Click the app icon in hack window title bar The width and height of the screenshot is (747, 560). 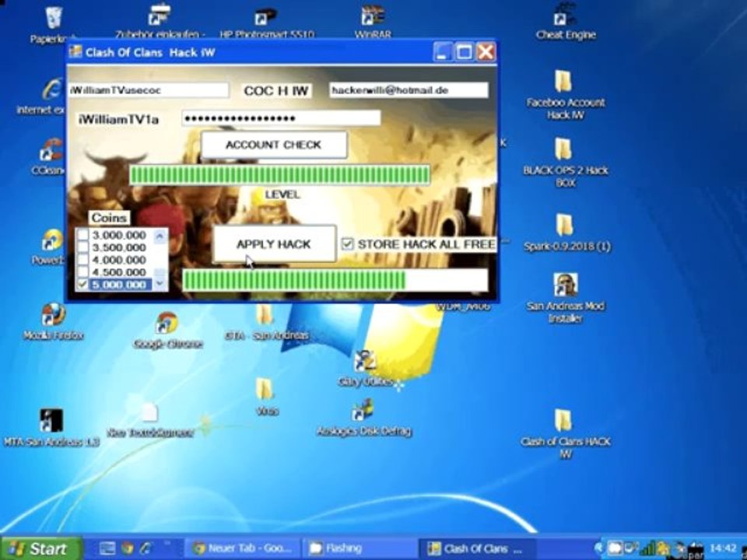pyautogui.click(x=75, y=51)
